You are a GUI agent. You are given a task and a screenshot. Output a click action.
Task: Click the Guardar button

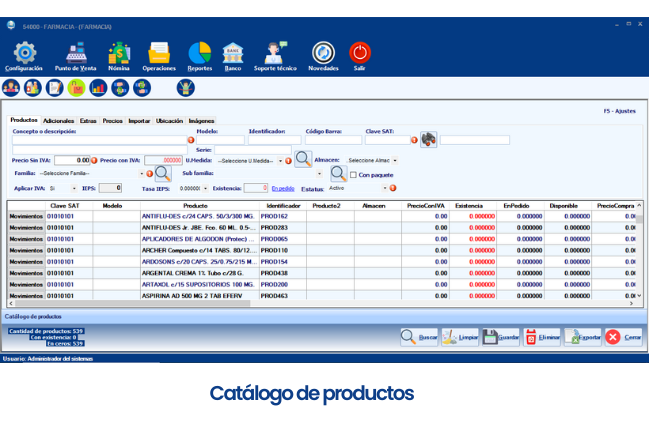pos(501,337)
